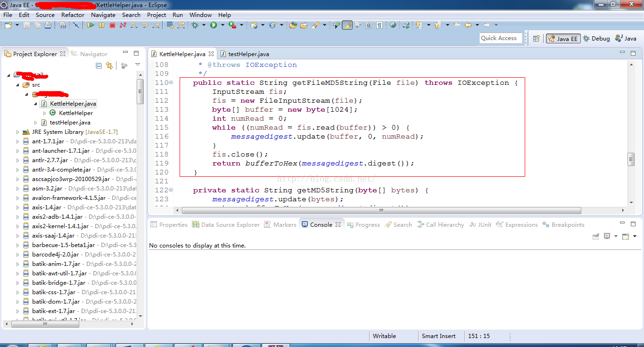The image size is (644, 347).
Task: Switch to Debug perspective
Action: 596,39
